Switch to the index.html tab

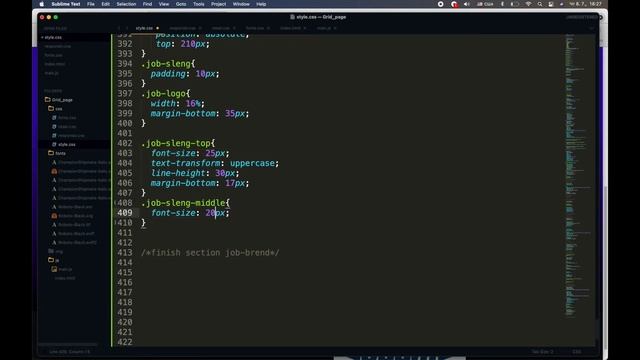point(290,28)
